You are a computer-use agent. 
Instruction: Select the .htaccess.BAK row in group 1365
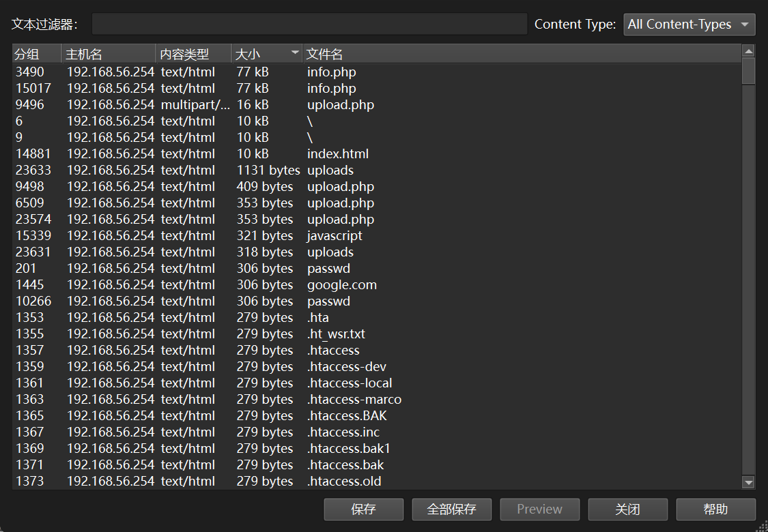coord(377,417)
